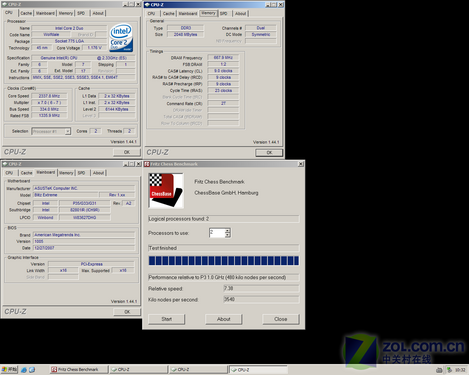Click the DRAM Frequency value

[223, 58]
